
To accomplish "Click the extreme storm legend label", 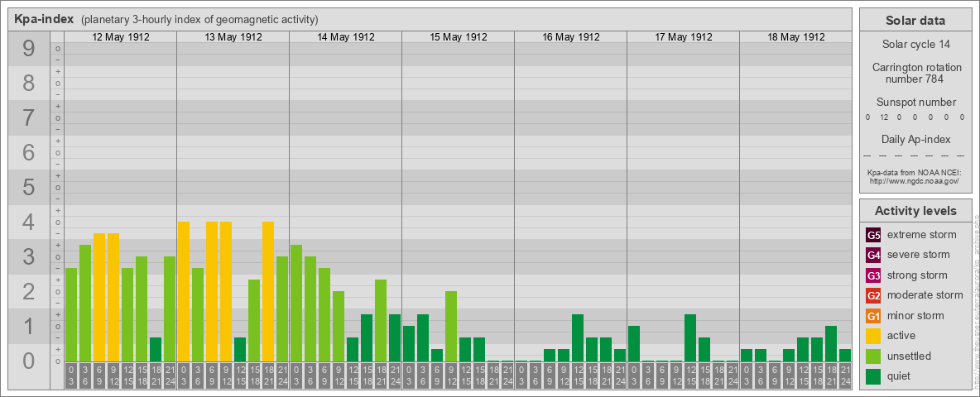I will click(x=921, y=235).
